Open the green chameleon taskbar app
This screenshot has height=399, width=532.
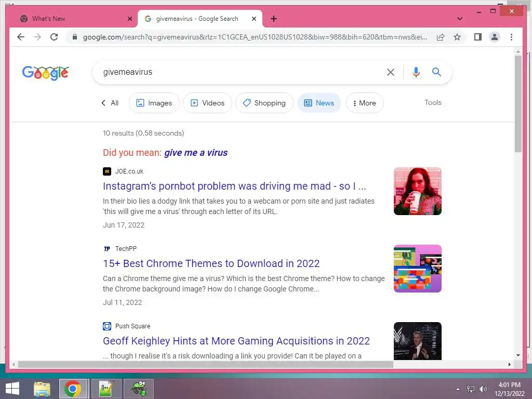coord(139,389)
